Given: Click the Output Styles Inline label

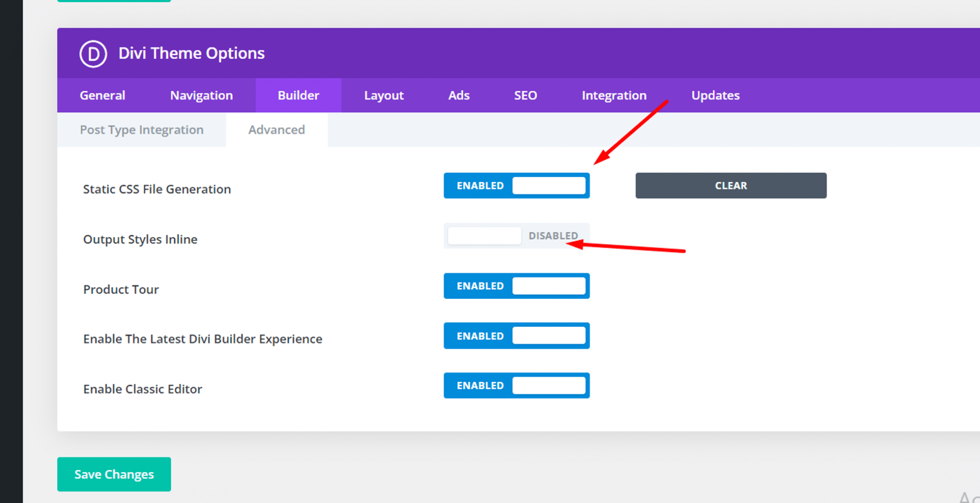Looking at the screenshot, I should 140,239.
